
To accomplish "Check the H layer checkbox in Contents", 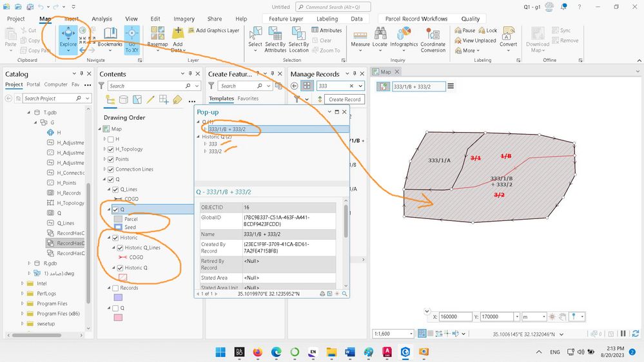I will pyautogui.click(x=111, y=139).
